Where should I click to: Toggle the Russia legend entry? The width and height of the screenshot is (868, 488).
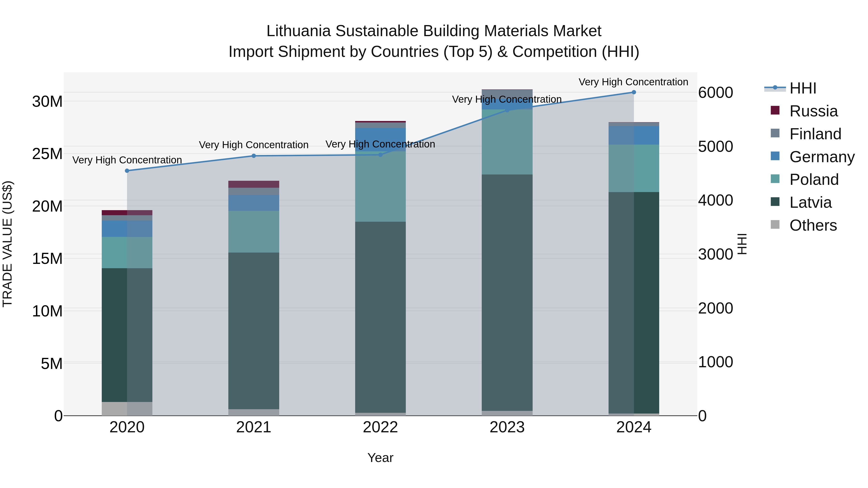(804, 111)
